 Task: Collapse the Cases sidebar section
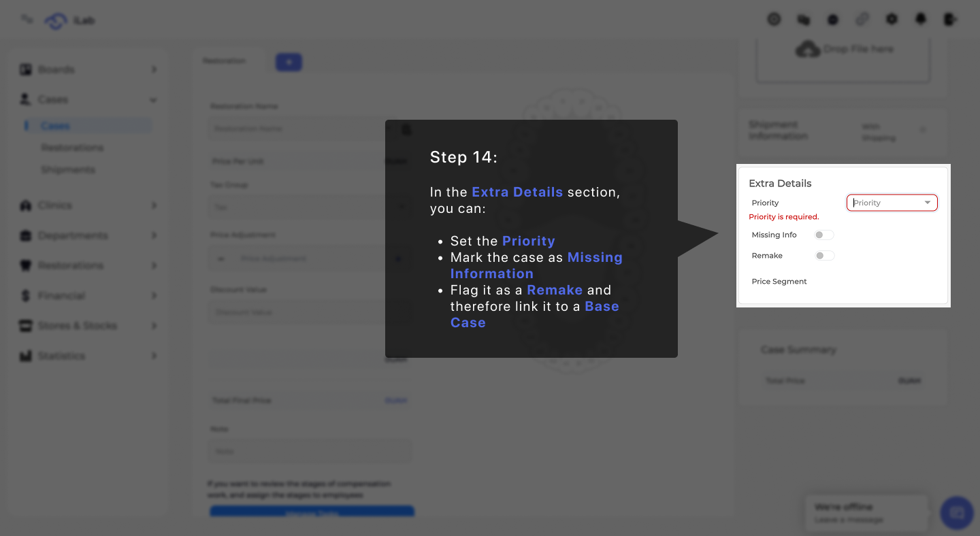88,99
